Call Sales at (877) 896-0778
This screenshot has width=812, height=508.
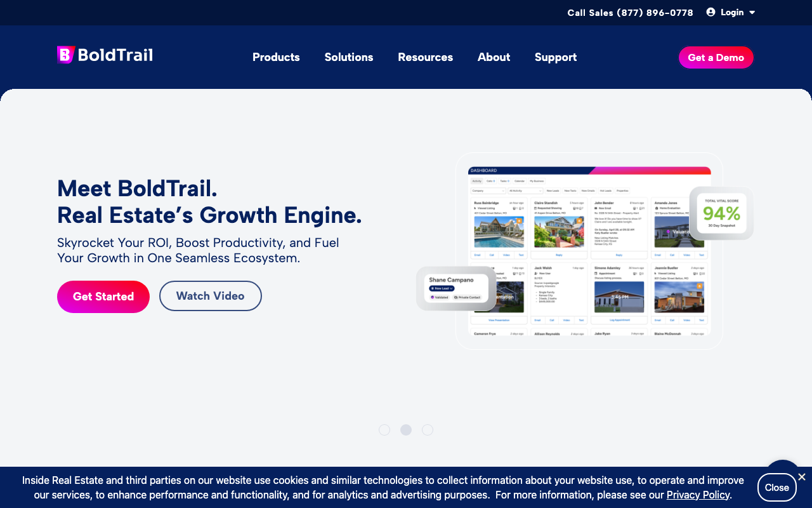(631, 13)
